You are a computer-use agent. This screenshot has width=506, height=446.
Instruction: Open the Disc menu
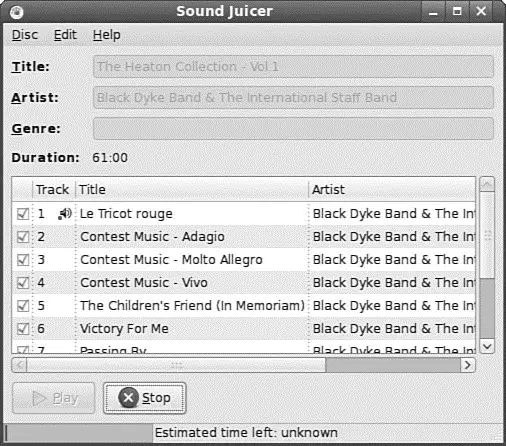point(25,35)
